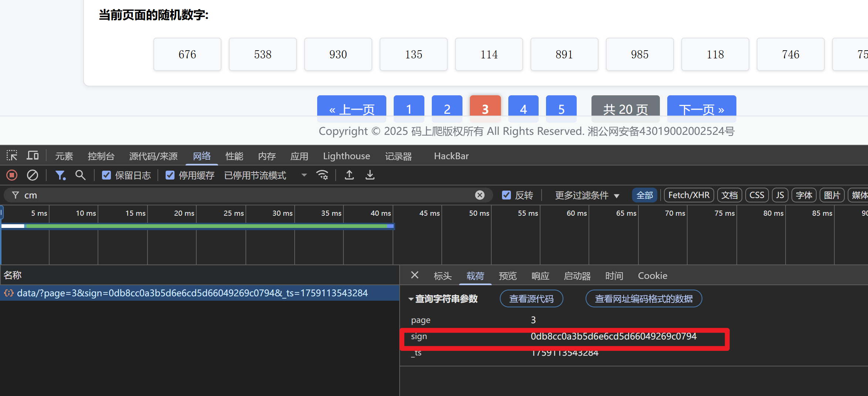This screenshot has width=868, height=396.
Task: Show 预览 request tab
Action: point(508,276)
